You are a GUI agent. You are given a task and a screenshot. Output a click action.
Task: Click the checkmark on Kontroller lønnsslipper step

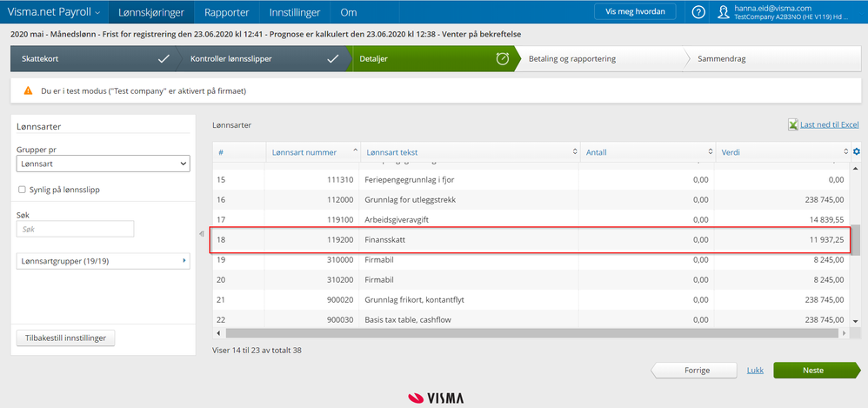(333, 58)
